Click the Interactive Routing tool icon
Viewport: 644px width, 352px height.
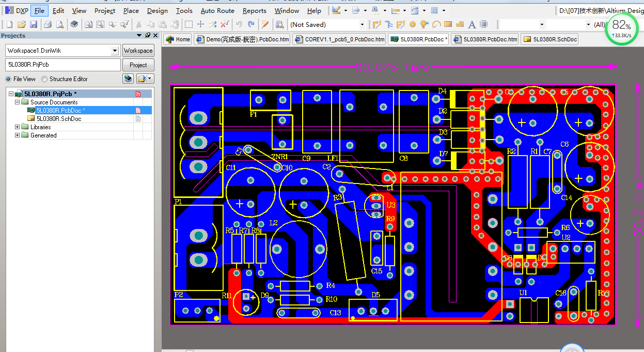pos(376,24)
